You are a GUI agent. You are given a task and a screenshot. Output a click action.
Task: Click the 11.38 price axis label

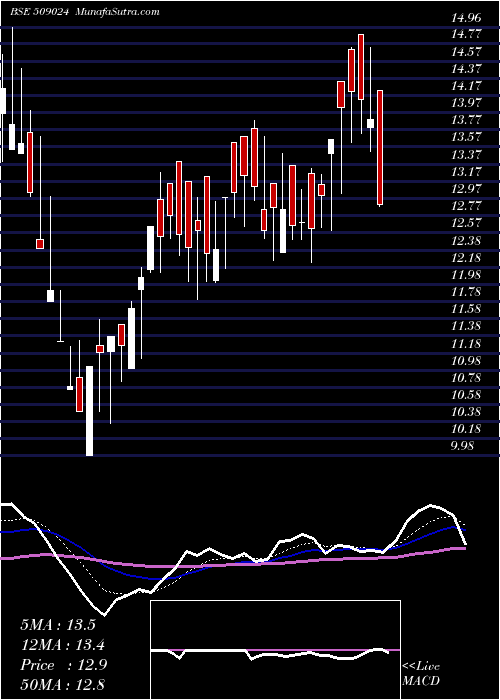(466, 326)
